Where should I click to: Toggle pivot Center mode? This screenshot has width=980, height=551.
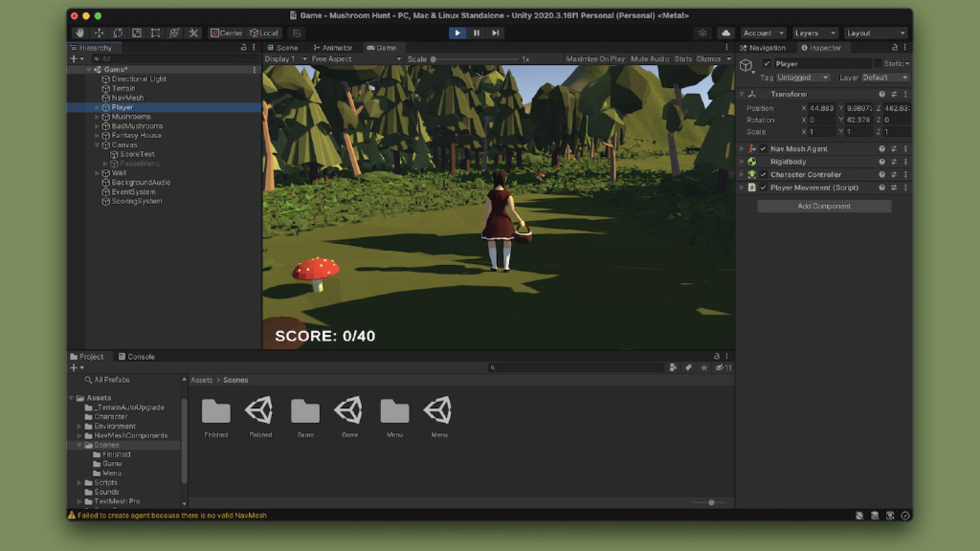[x=226, y=33]
